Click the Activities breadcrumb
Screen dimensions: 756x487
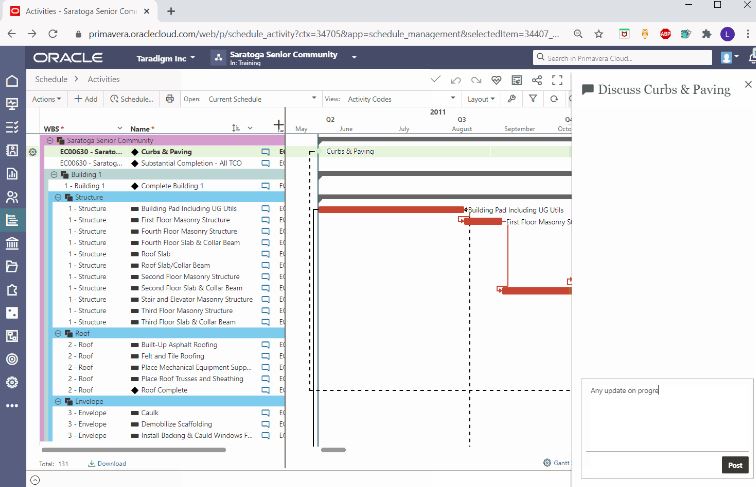pyautogui.click(x=104, y=79)
